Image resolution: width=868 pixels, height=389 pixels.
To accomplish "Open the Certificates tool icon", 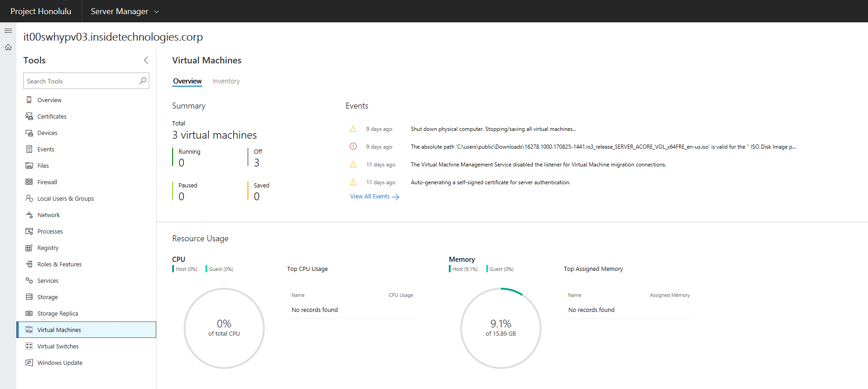I will 29,116.
